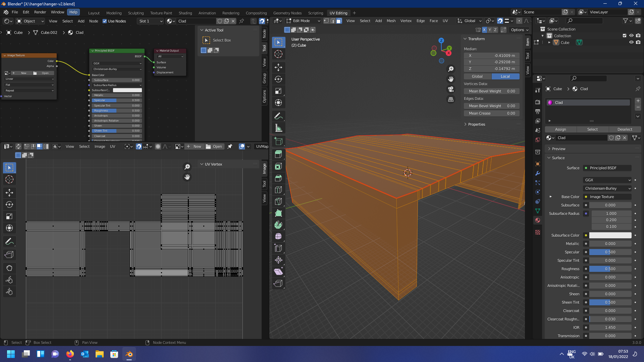Viewport: 644px width, 362px height.
Task: Expand the Preview panel
Action: 558,149
